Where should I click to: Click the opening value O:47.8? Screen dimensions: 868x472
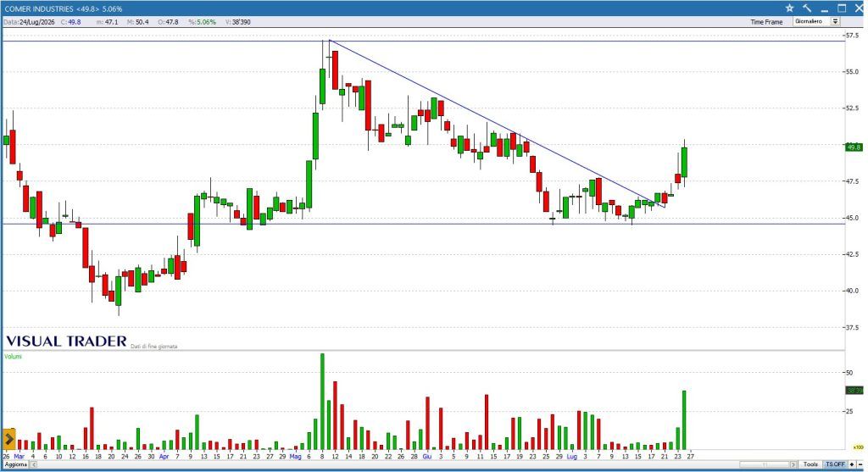click(168, 22)
